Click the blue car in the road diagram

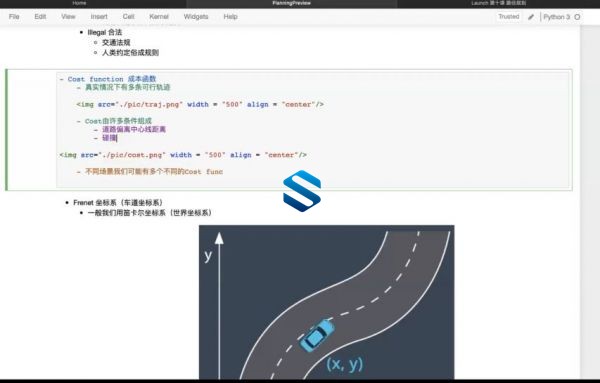coord(317,335)
